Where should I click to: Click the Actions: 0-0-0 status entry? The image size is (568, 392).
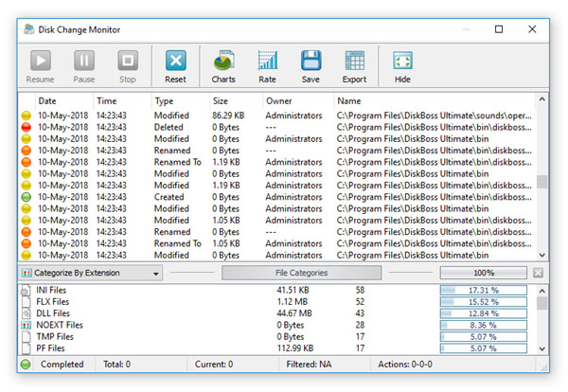point(405,365)
